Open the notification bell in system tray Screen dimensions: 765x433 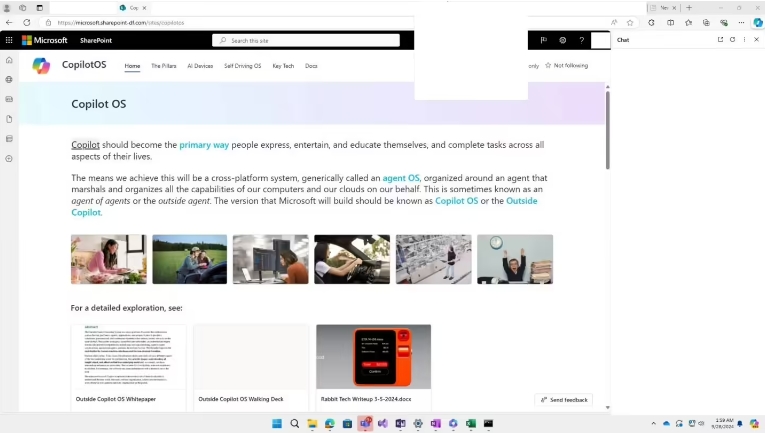coord(740,423)
